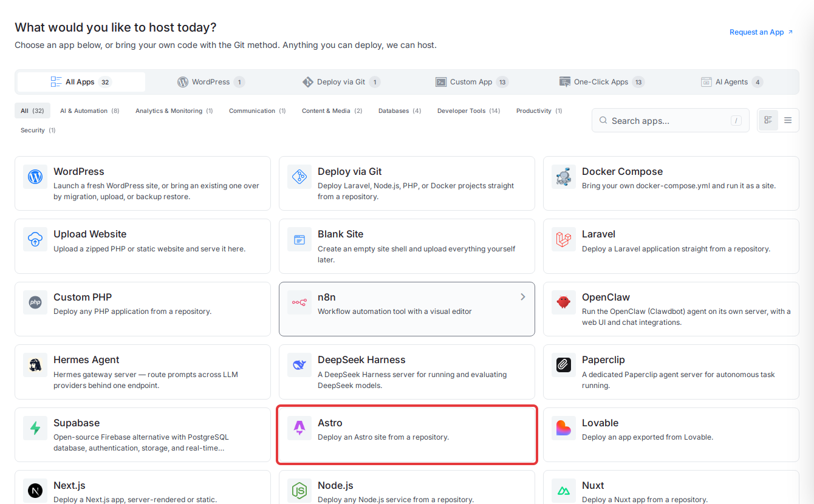Click the WordPress app logo icon
814x504 pixels.
[x=35, y=177]
